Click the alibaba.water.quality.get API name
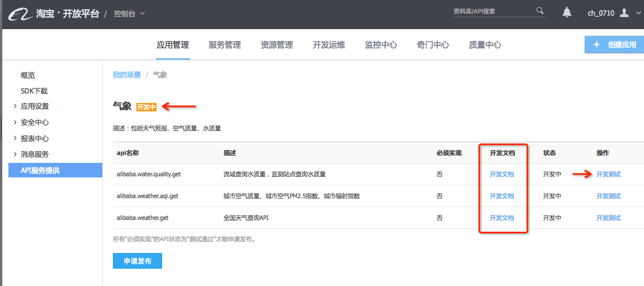Image resolution: width=644 pixels, height=286 pixels. click(x=149, y=174)
